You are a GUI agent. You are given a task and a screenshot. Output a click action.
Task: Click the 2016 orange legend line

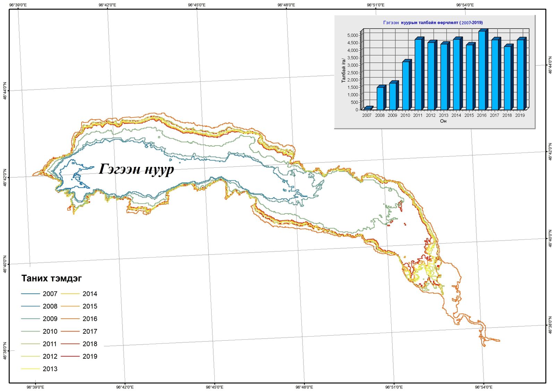pos(70,319)
